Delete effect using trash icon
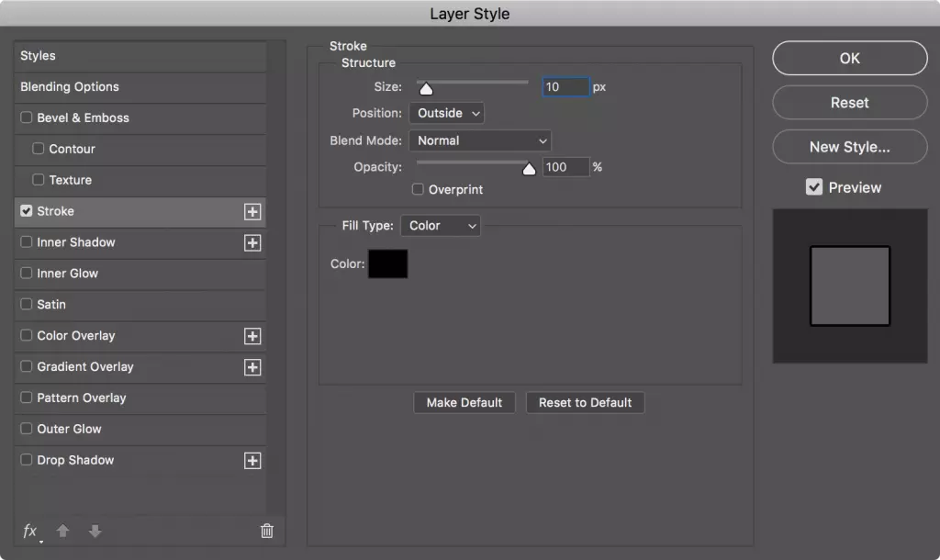Image resolution: width=940 pixels, height=560 pixels. point(267,531)
